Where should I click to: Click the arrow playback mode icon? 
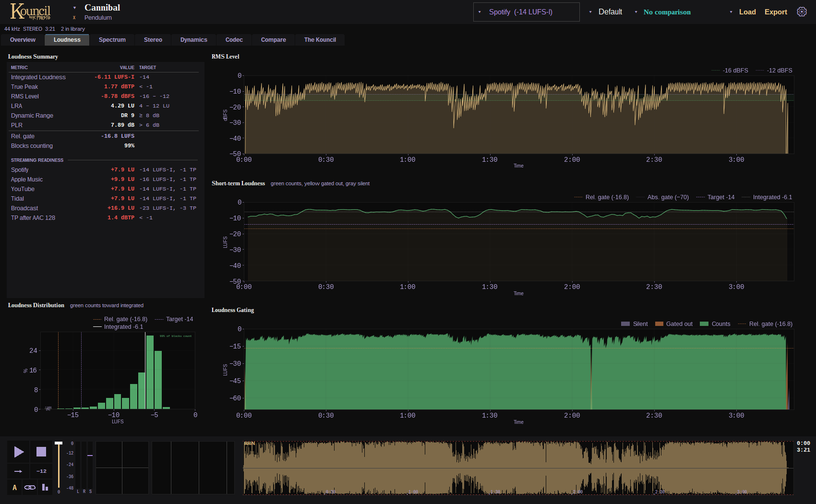(x=18, y=471)
